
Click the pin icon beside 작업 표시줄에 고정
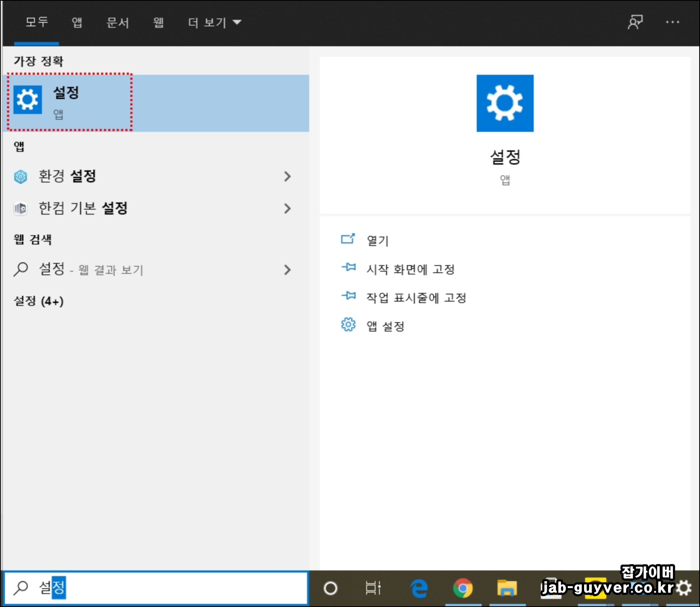tap(348, 295)
